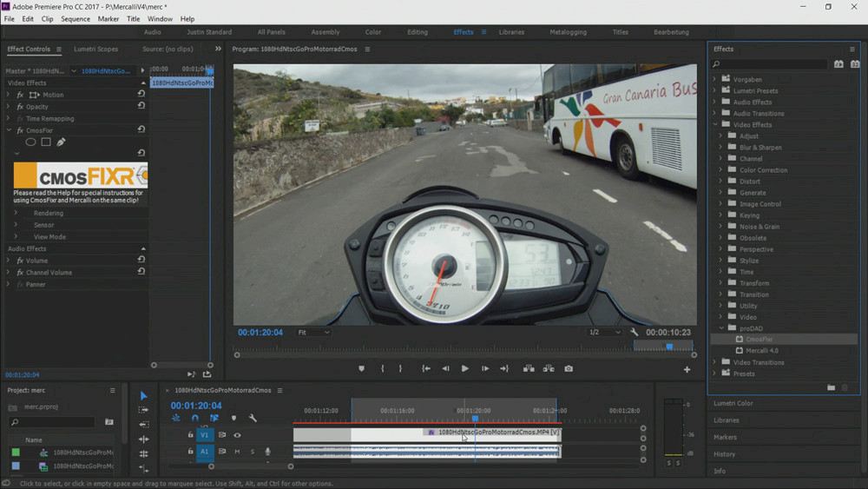Click the Effects panel search field

click(769, 64)
